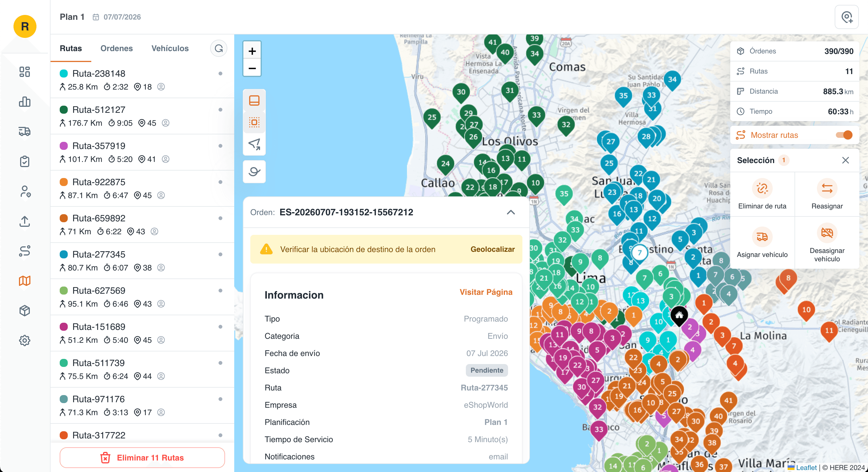Click driver icon on Ruta-238148 row

(161, 87)
